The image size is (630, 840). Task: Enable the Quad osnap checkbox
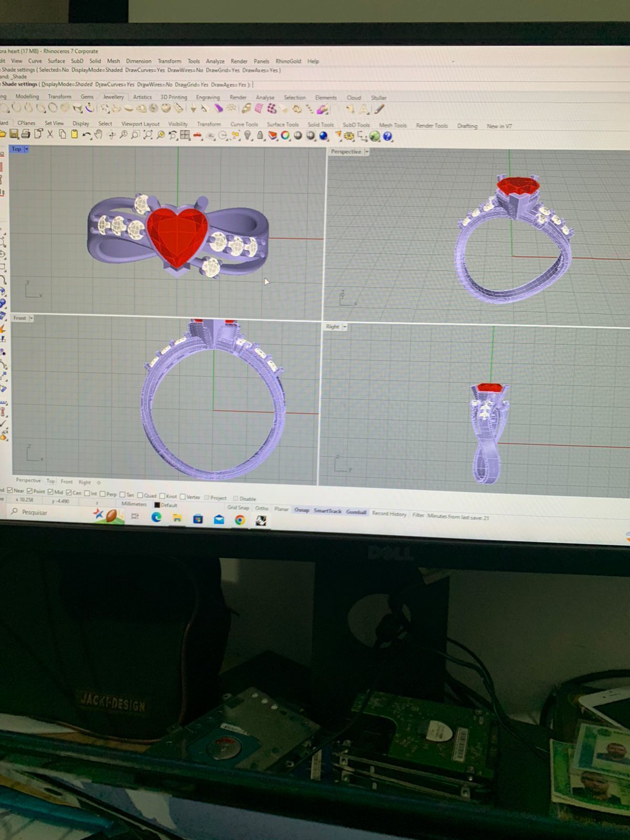tap(140, 495)
